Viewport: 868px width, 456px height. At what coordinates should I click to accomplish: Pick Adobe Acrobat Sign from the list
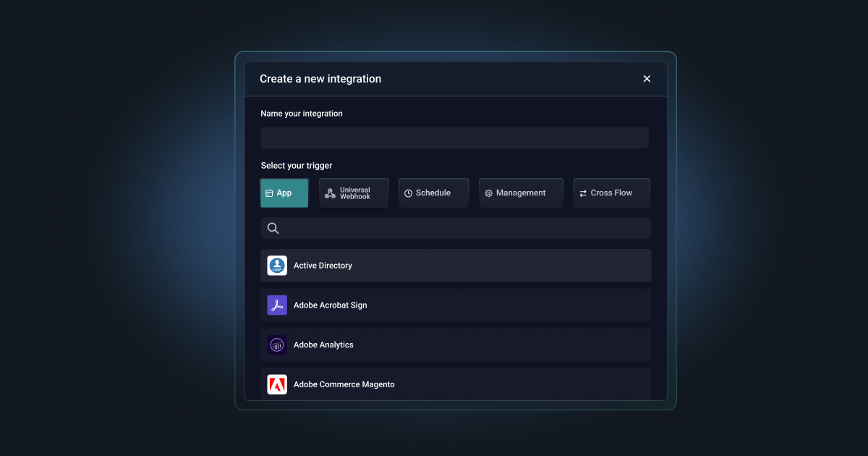(x=456, y=305)
